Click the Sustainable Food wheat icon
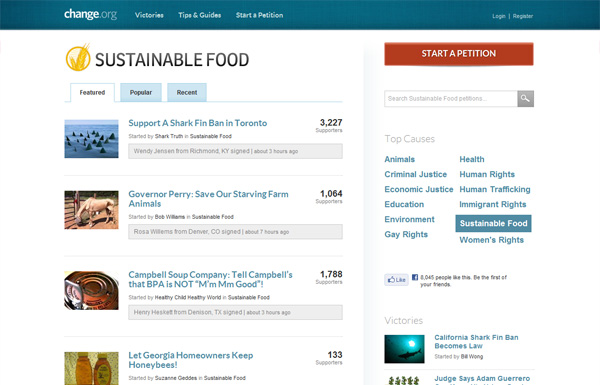This screenshot has width=600, height=385. point(78,58)
